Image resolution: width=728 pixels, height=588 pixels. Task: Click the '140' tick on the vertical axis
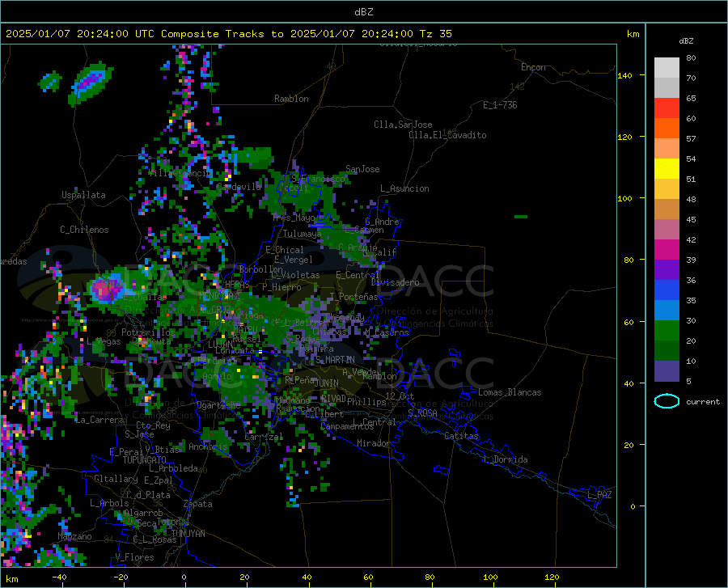click(x=625, y=75)
